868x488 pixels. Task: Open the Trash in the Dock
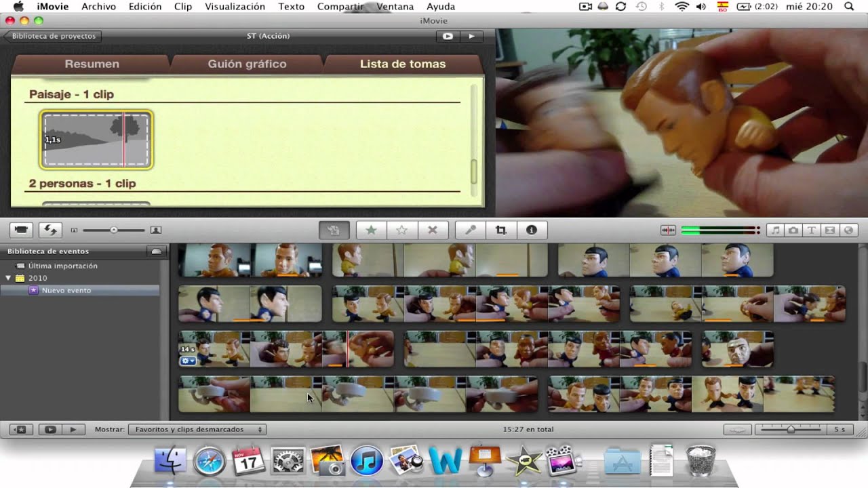tap(701, 461)
